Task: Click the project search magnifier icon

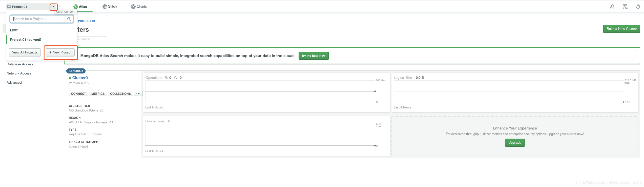Action: (69, 19)
